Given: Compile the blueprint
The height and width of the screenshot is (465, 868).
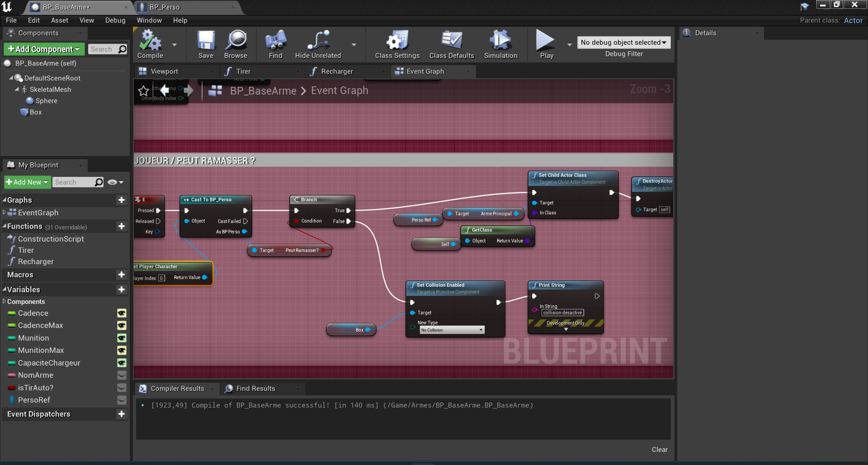Looking at the screenshot, I should click(x=150, y=44).
